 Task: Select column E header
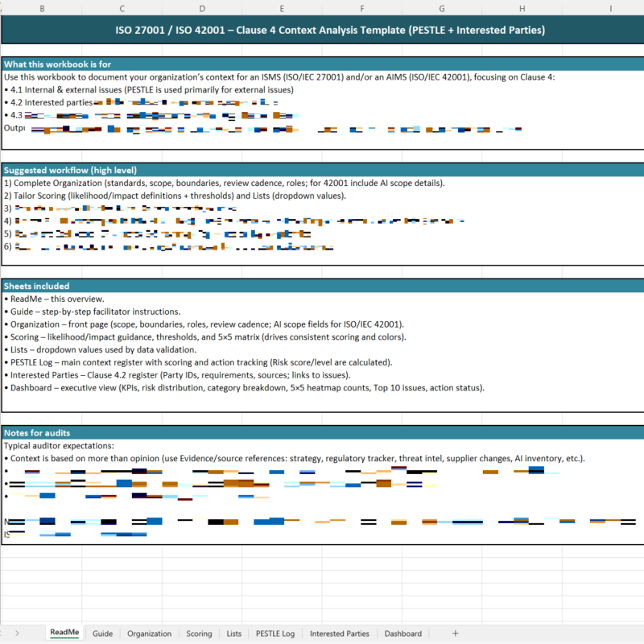coord(281,8)
